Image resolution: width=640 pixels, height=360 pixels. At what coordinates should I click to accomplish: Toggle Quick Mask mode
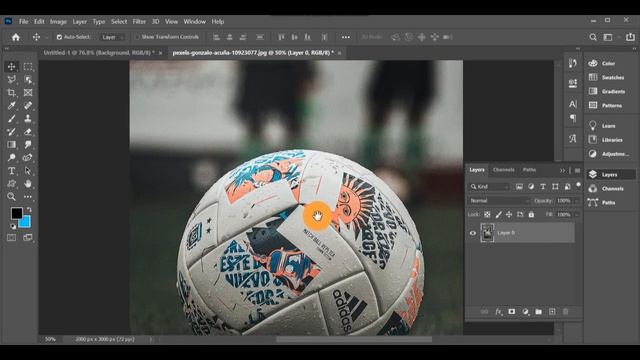pyautogui.click(x=11, y=238)
